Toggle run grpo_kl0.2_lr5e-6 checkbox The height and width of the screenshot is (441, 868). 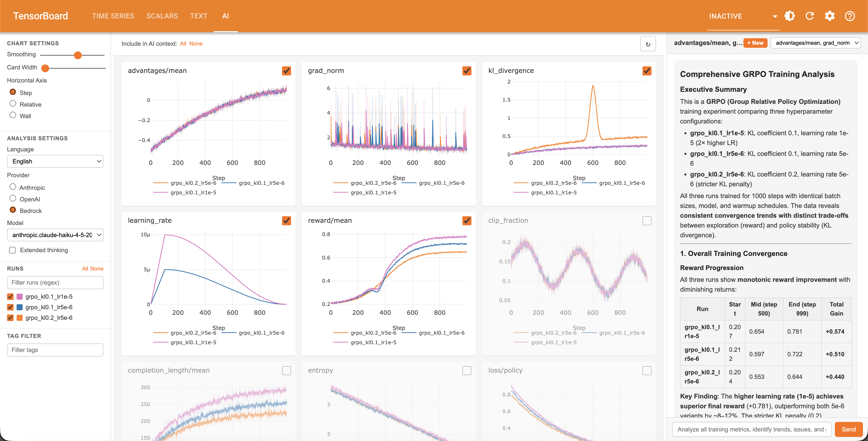point(10,318)
